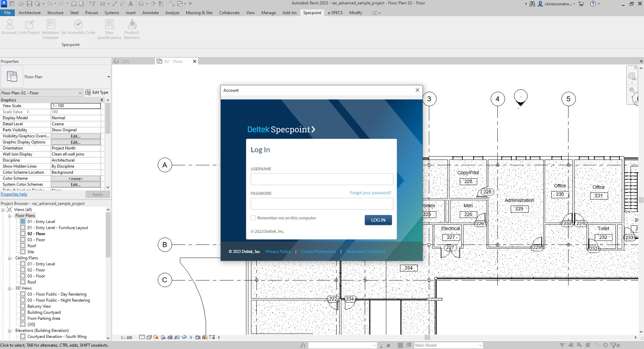Screen dimensions: 644x349
Task: Click into the USERNAME input field
Action: pyautogui.click(x=321, y=179)
